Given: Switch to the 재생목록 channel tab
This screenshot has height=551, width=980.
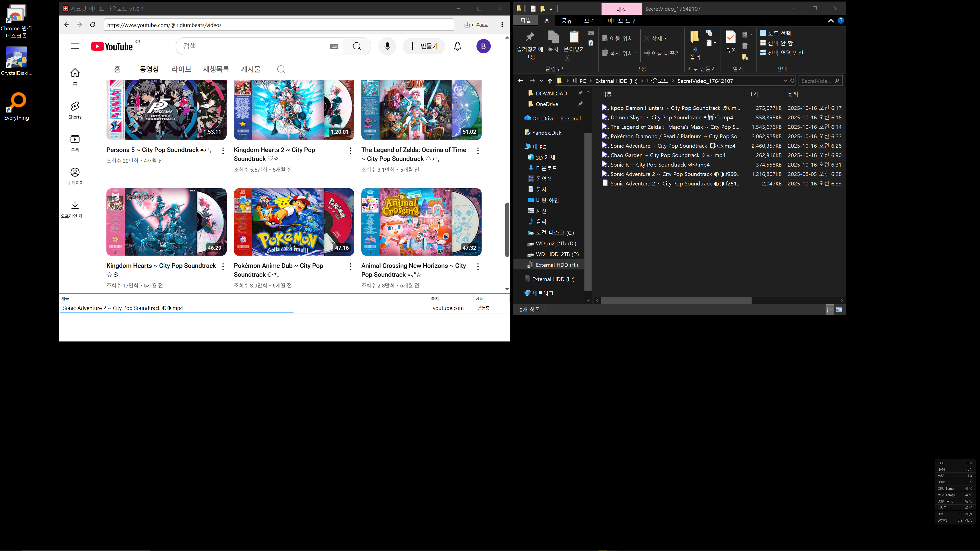Looking at the screenshot, I should tap(216, 69).
